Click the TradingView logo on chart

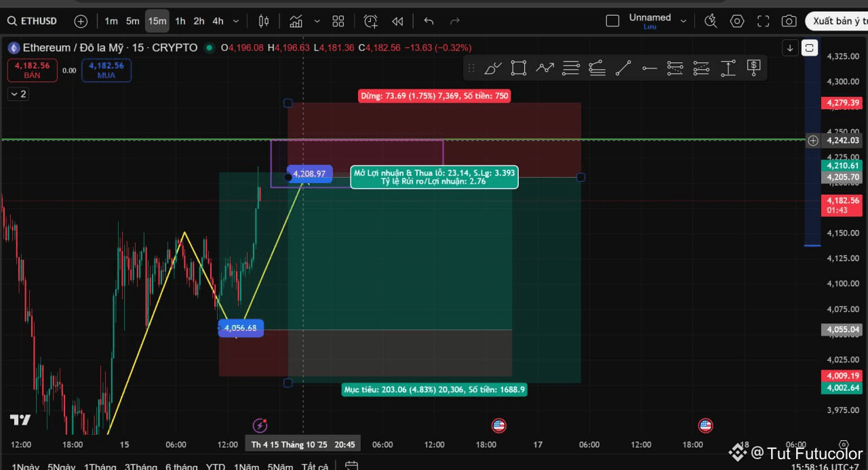tap(20, 420)
